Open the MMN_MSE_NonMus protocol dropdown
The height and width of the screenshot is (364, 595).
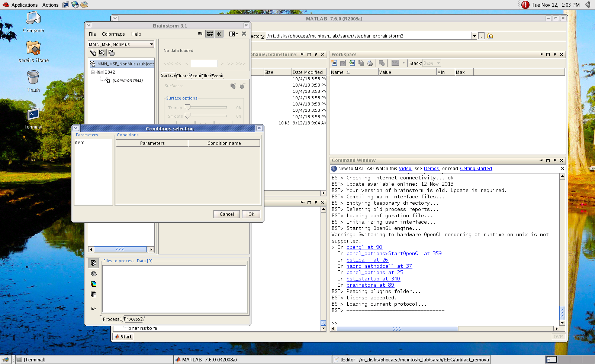(121, 44)
